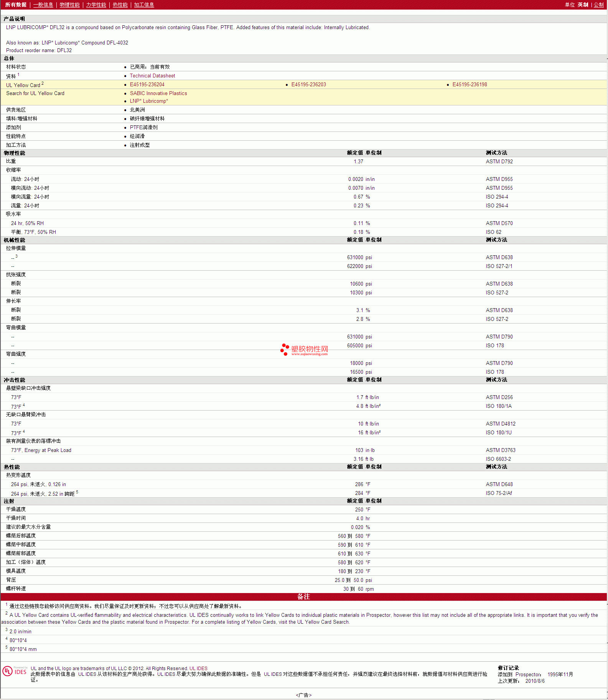Click the 冲击性能 section header
The image size is (608, 700).
(14, 380)
